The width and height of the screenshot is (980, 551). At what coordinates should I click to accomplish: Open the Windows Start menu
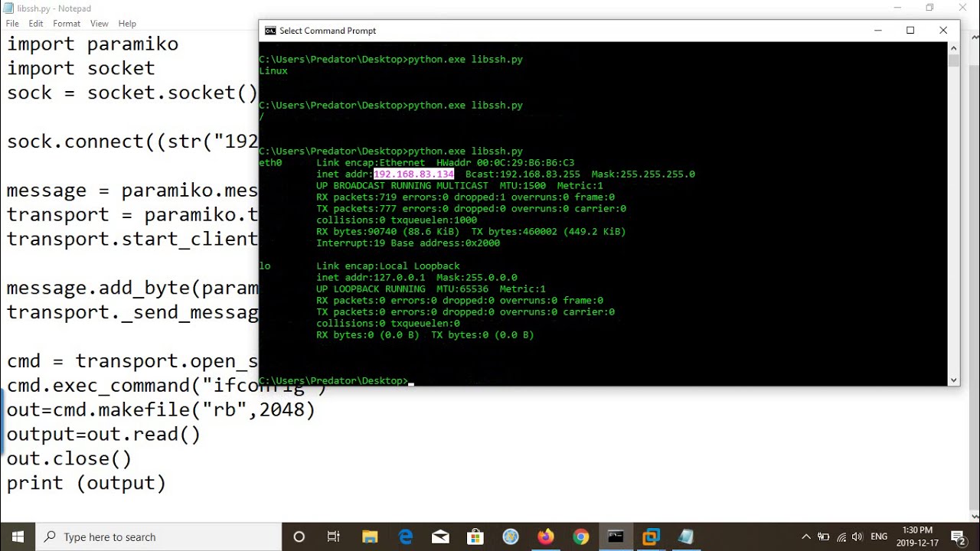pos(18,536)
